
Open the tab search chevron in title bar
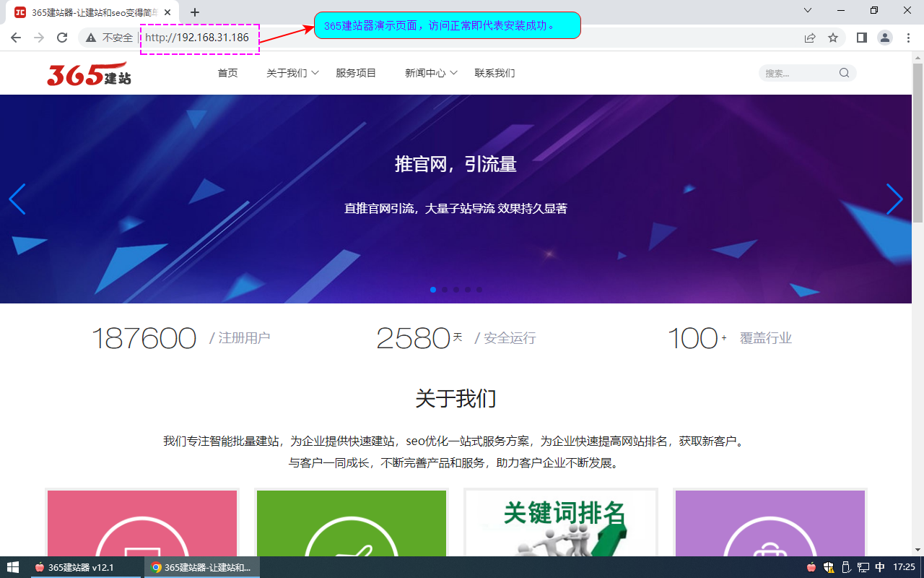point(808,10)
